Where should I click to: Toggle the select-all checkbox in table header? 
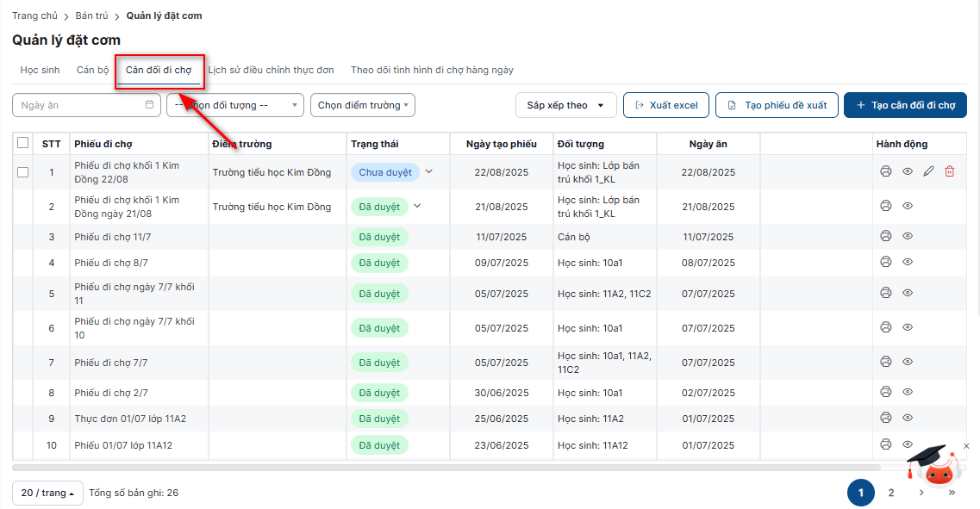point(23,143)
